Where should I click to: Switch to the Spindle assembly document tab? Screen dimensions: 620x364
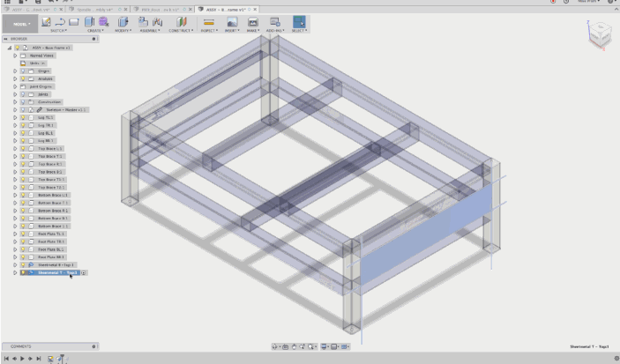(95, 9)
